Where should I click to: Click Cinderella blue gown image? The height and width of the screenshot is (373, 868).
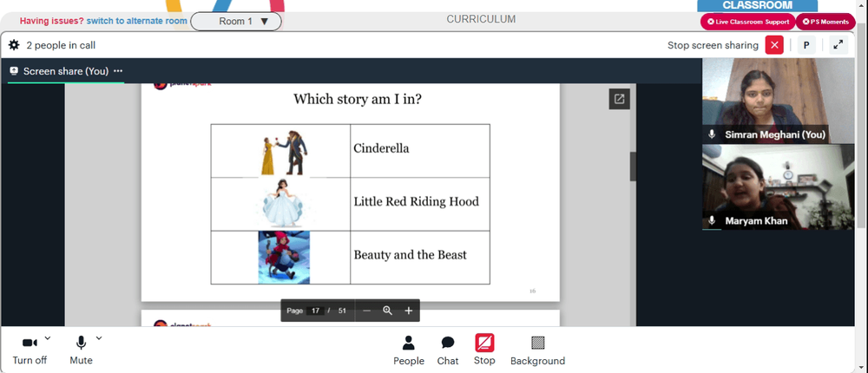[282, 203]
